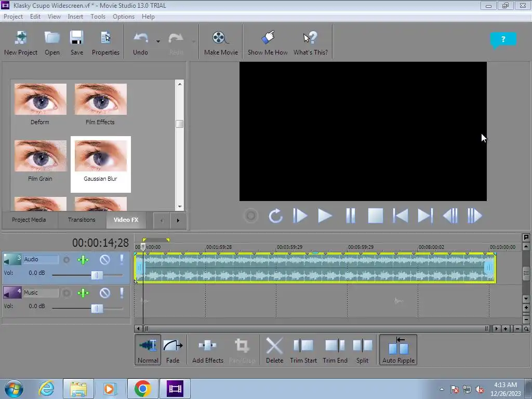The image size is (532, 399).
Task: Launch Show Me How tutorials
Action: coord(268,43)
